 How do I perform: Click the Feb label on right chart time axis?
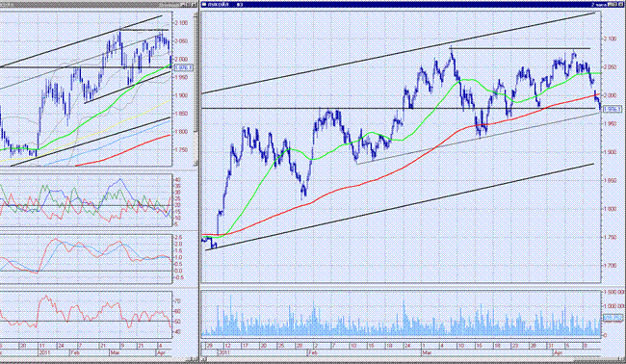pyautogui.click(x=313, y=352)
